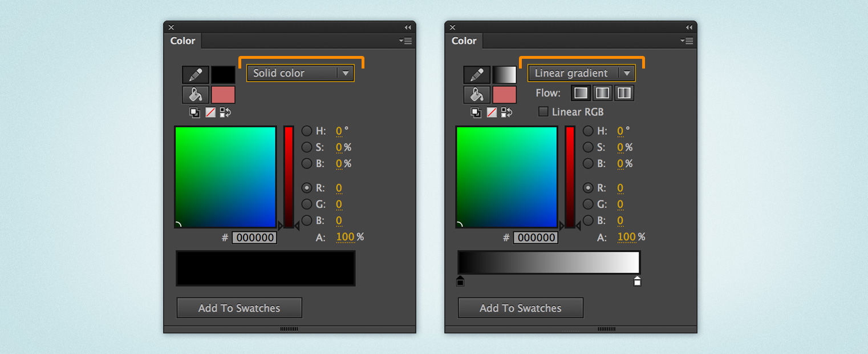
Task: Choose the Extend color flow icon
Action: [581, 93]
